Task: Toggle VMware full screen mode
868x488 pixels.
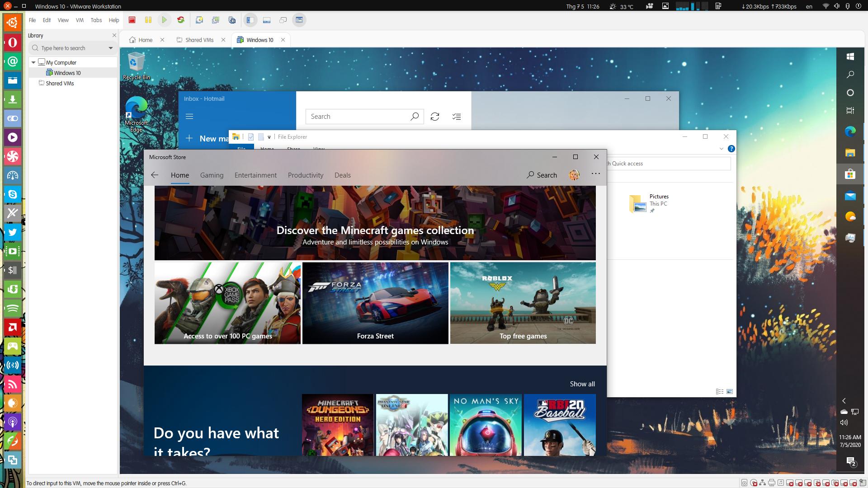Action: [x=283, y=20]
